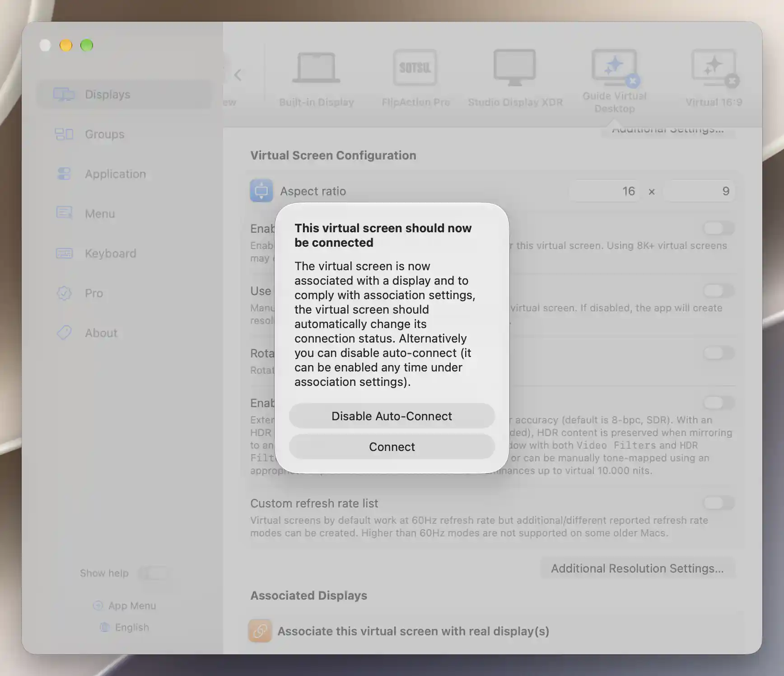
Task: Click the aspect ratio height field showing 9
Action: coord(699,191)
